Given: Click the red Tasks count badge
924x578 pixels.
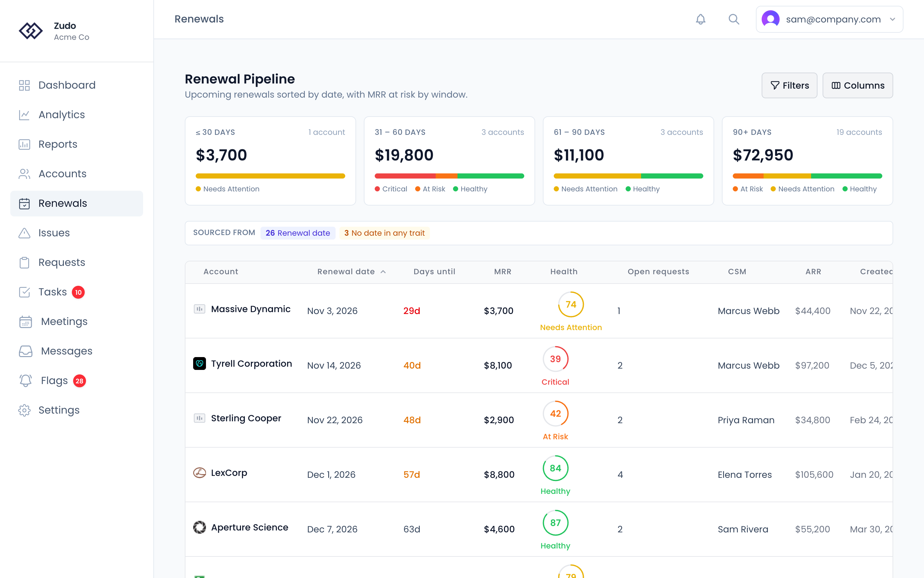Looking at the screenshot, I should pos(78,292).
